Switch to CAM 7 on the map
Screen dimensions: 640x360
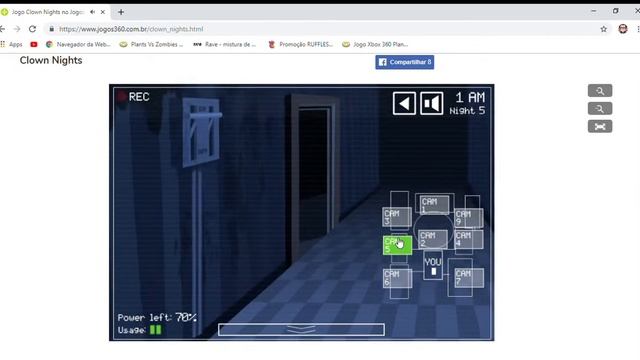coord(469,278)
